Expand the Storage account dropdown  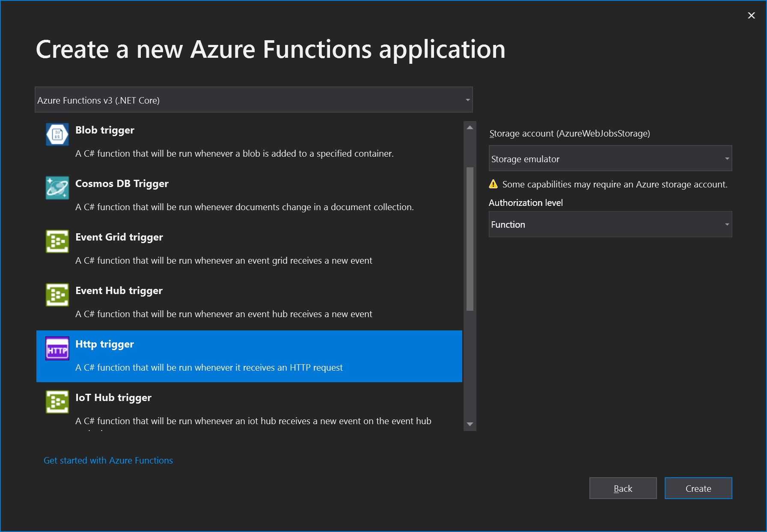610,159
